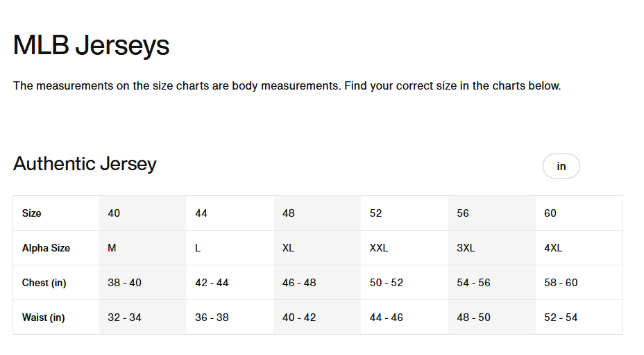Select the Chest (in) row header
This screenshot has height=355, width=644.
coord(44,283)
